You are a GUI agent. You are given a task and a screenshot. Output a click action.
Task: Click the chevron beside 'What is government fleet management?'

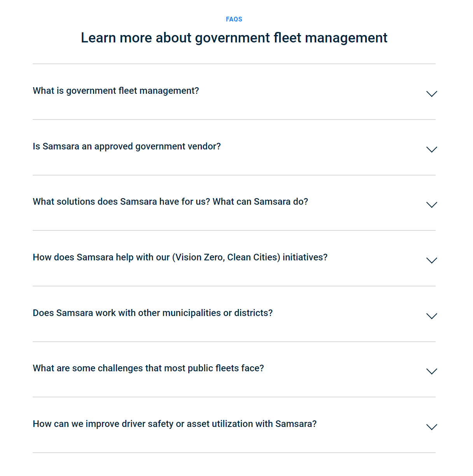[432, 94]
